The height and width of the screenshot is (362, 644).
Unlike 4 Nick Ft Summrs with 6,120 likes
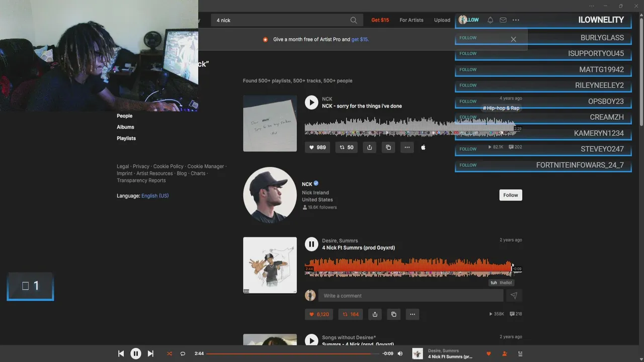point(319,314)
